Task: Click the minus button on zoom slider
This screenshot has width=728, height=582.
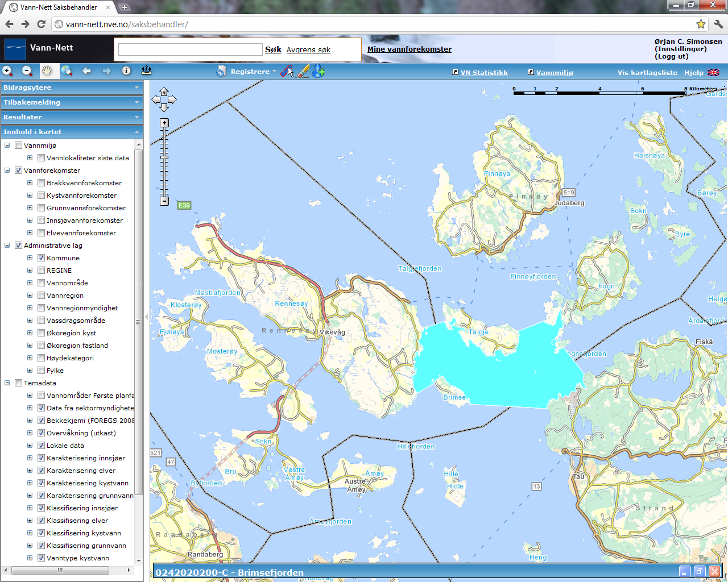Action: click(x=164, y=201)
